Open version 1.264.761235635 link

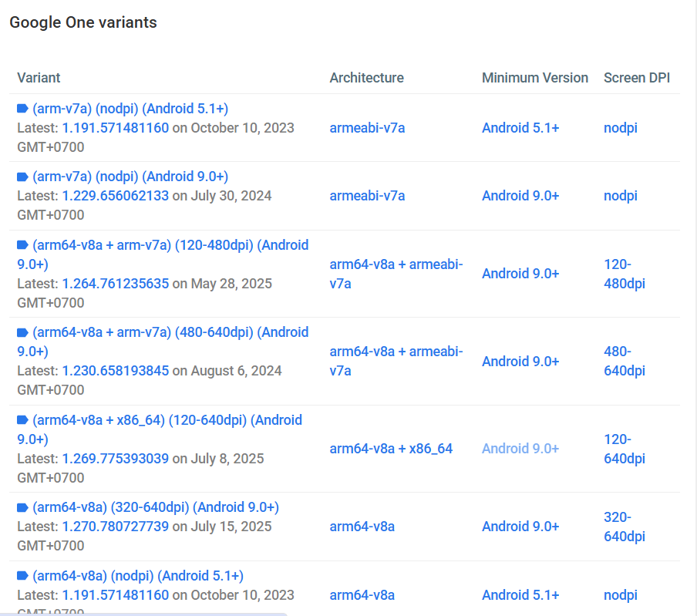[x=116, y=284]
